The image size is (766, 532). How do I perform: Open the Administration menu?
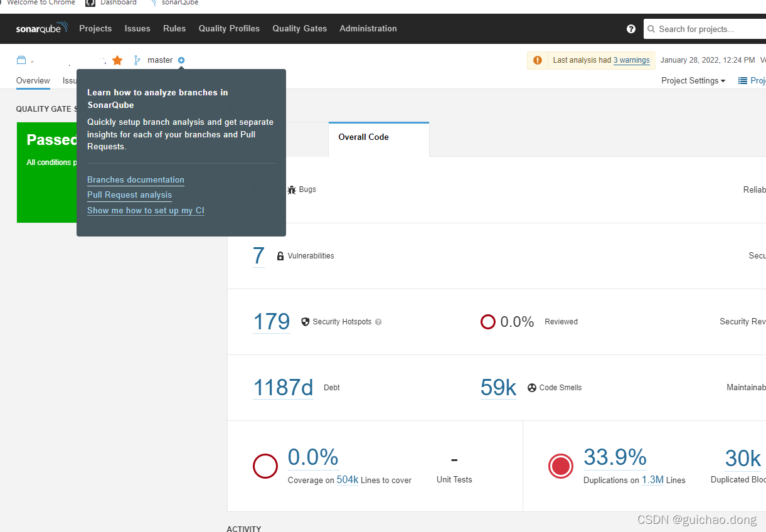(x=368, y=29)
